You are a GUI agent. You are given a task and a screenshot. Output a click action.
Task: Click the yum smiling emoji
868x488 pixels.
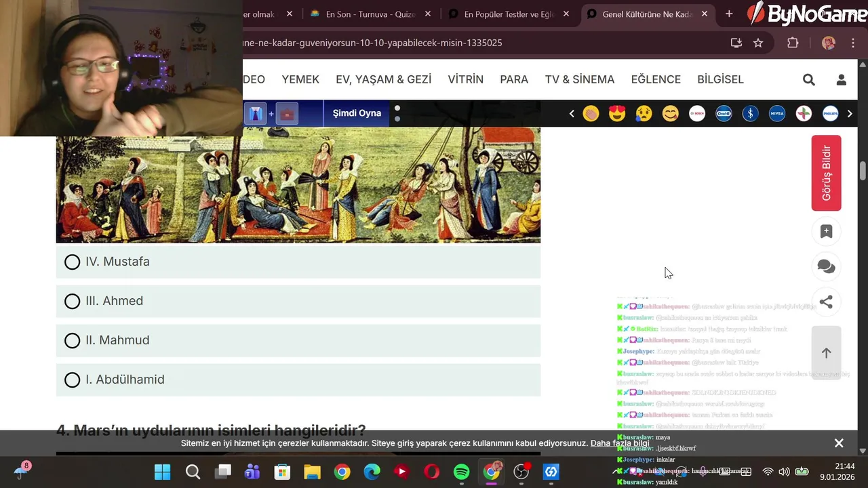670,113
